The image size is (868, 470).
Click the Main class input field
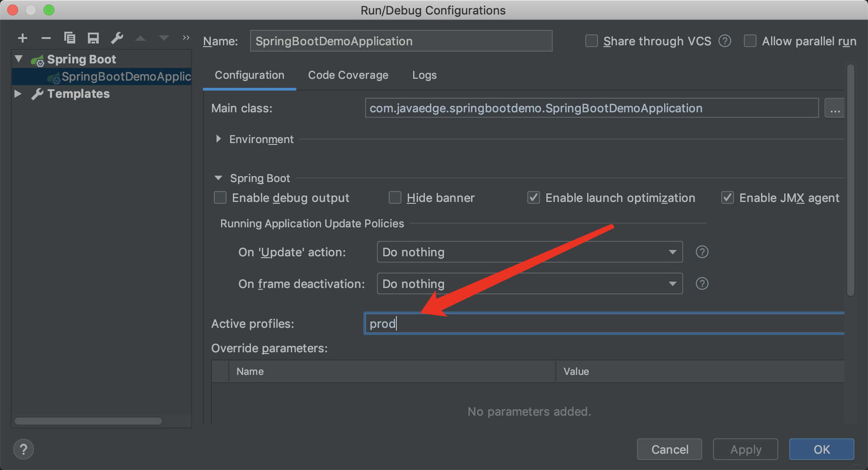click(592, 108)
